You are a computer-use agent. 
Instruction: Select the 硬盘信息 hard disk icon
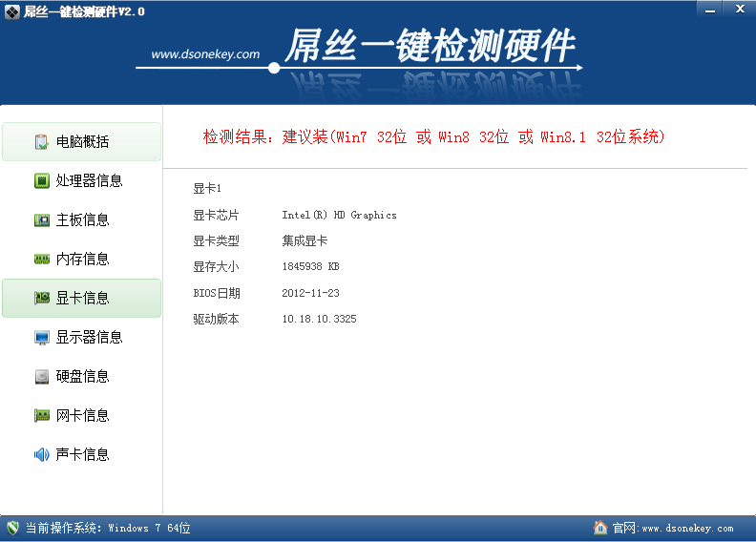click(42, 377)
